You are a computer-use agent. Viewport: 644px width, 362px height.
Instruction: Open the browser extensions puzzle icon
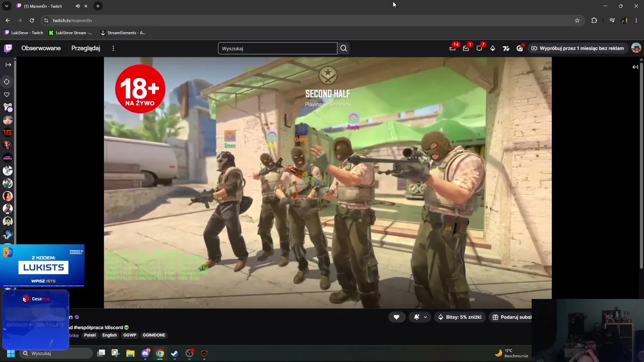(594, 21)
